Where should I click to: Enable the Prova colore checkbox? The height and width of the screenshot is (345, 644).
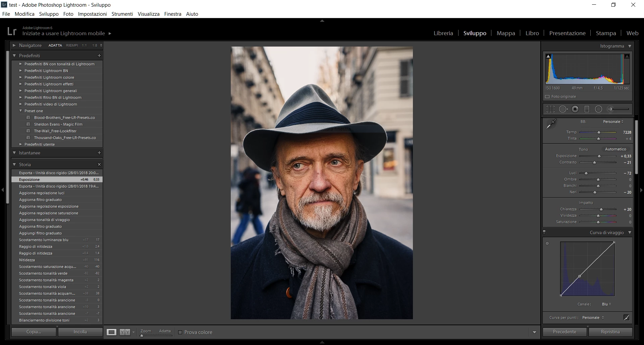(x=180, y=332)
